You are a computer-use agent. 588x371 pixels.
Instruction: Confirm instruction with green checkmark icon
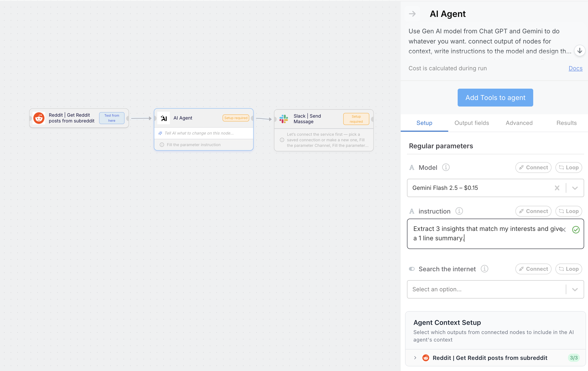pos(575,230)
